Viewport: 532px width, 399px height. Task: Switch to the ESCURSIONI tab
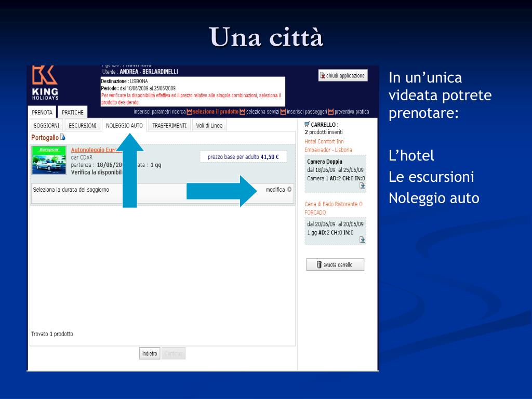[83, 126]
